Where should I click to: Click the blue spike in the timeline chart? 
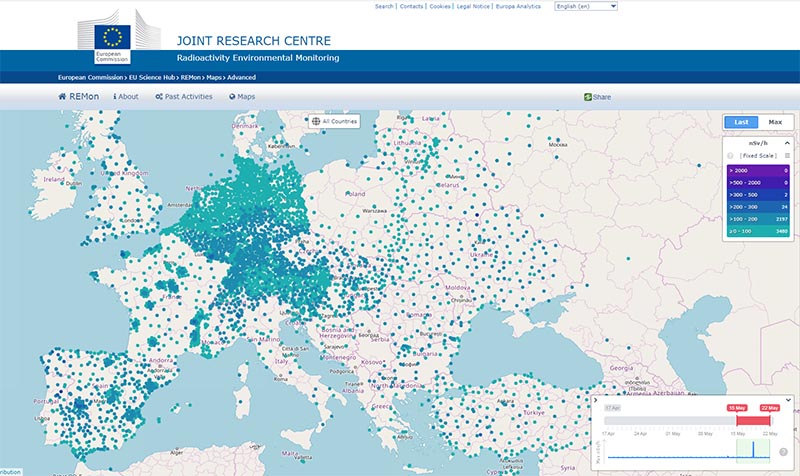(753, 449)
